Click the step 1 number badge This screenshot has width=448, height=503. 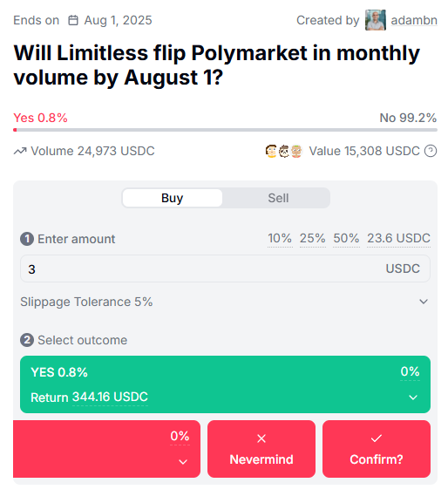pyautogui.click(x=27, y=239)
